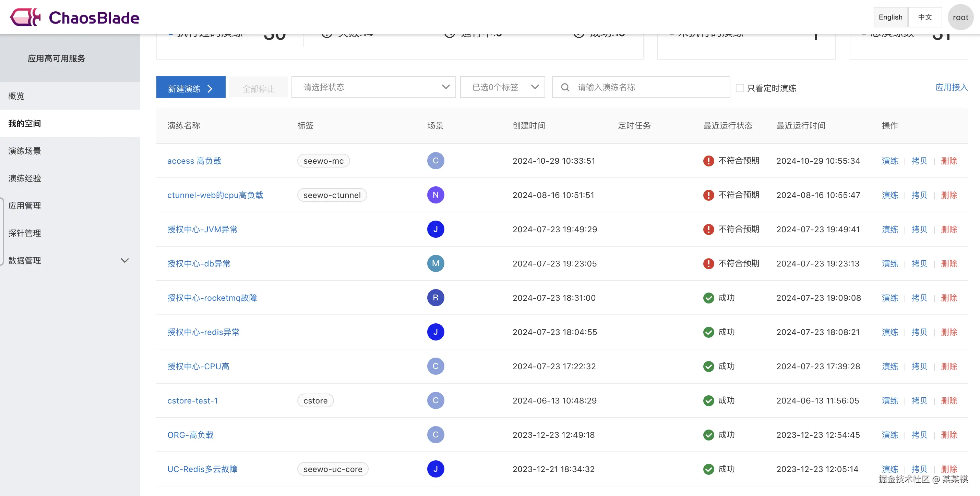Click the root user avatar
Screen dimensions: 980x496
960,17
